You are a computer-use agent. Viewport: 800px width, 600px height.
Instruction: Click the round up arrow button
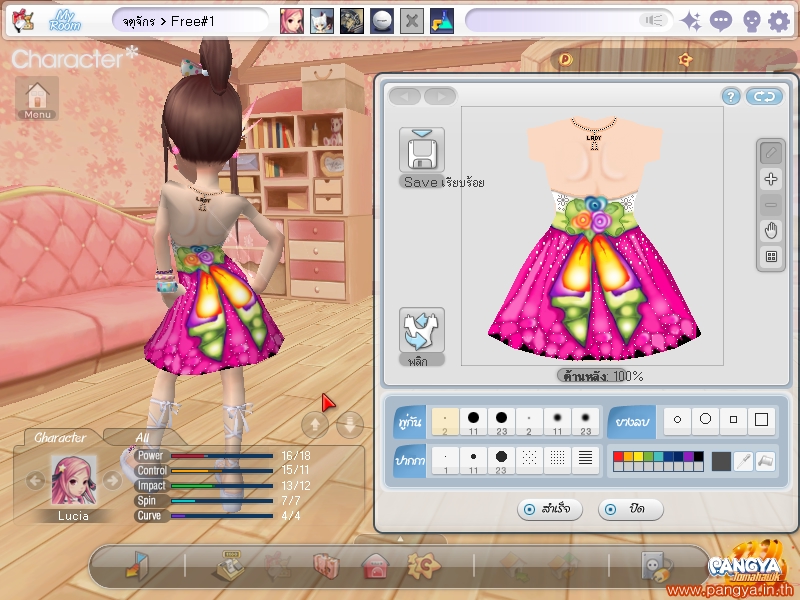(x=315, y=424)
